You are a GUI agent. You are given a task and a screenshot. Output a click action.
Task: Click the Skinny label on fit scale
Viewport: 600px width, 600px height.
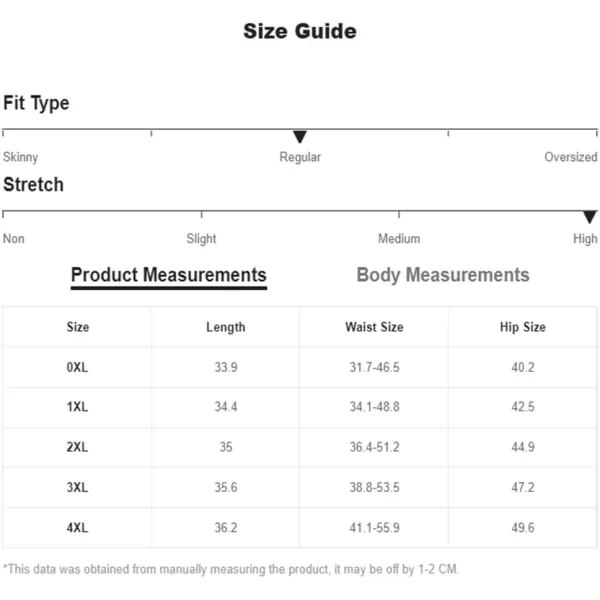coord(20,157)
